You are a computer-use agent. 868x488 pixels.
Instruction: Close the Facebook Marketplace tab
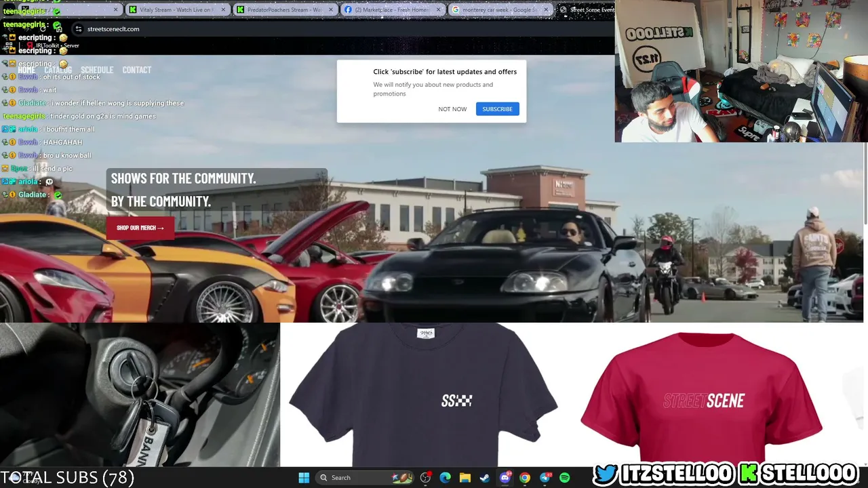pos(438,9)
